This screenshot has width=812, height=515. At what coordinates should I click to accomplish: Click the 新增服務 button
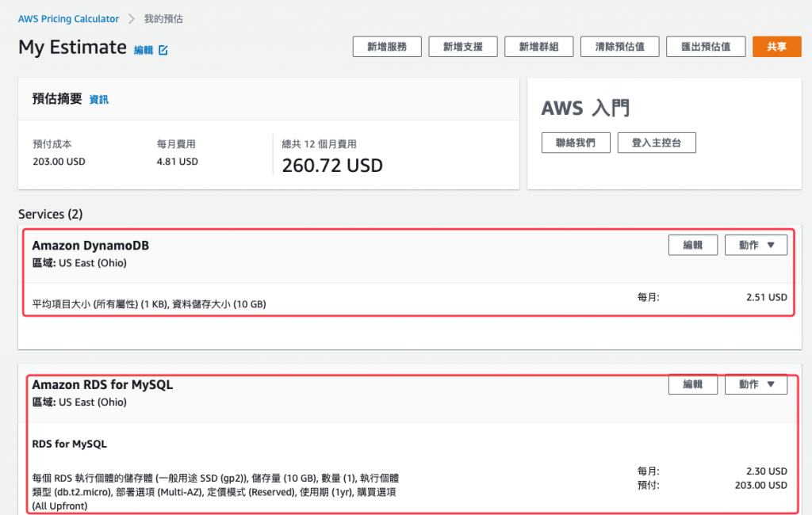(387, 47)
